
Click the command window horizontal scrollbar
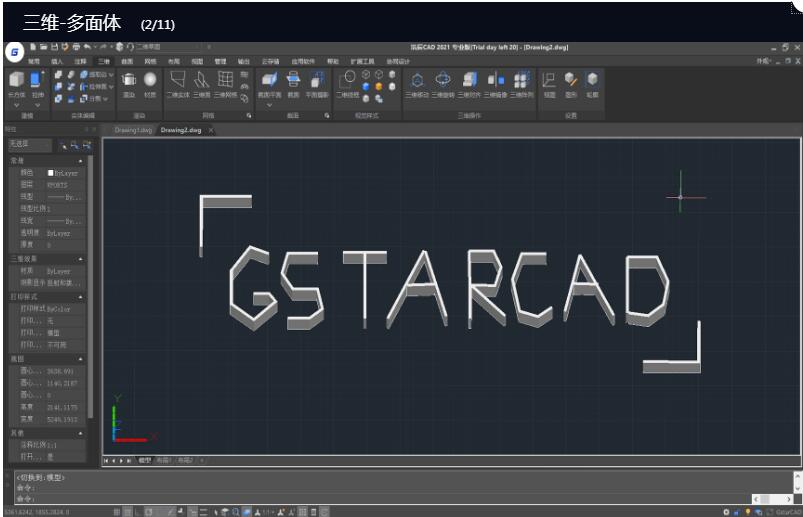pyautogui.click(x=772, y=499)
